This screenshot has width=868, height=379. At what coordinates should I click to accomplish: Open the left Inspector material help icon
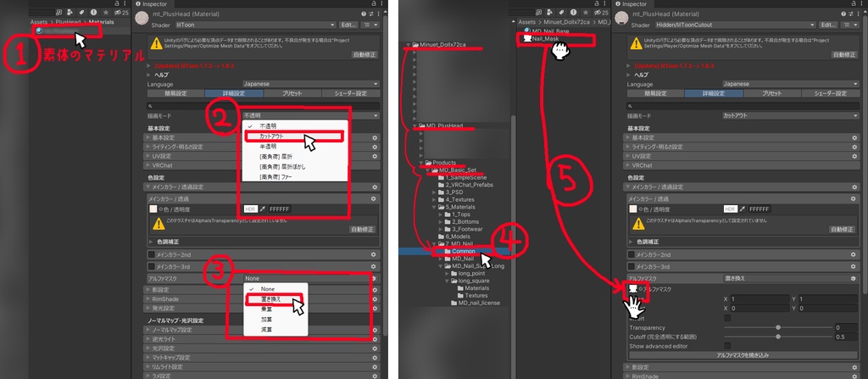click(x=363, y=14)
